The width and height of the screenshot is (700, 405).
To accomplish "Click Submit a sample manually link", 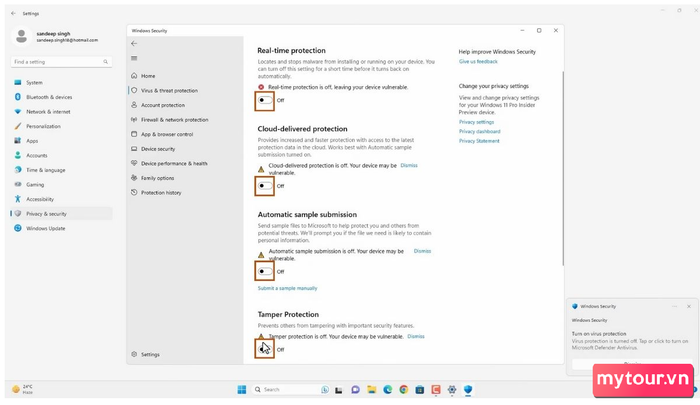I will [288, 288].
